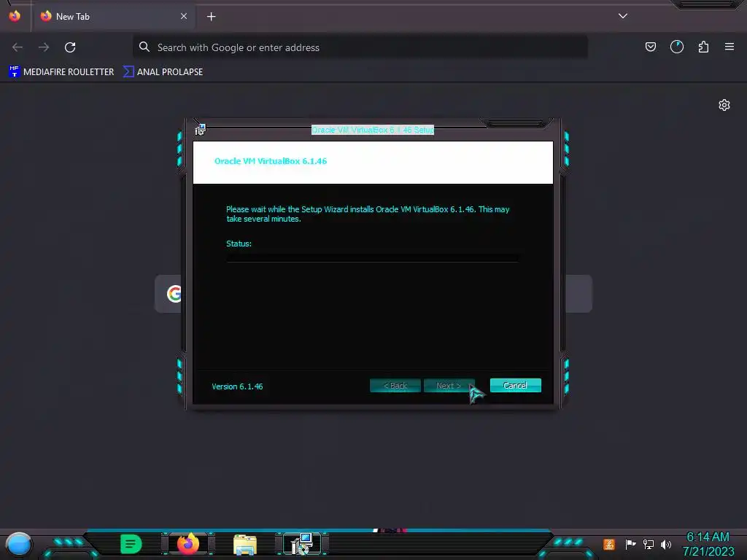Open the volume speaker tray icon
The width and height of the screenshot is (747, 560).
pos(666,544)
